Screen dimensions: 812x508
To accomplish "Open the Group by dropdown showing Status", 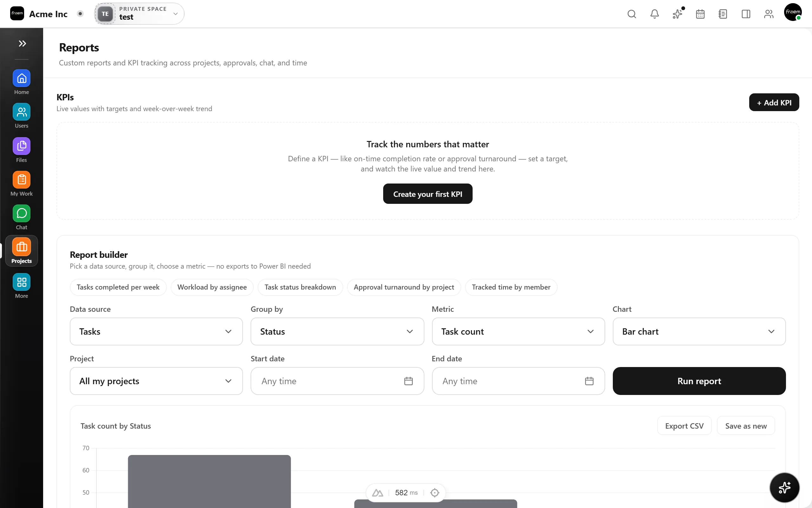I will pyautogui.click(x=337, y=331).
